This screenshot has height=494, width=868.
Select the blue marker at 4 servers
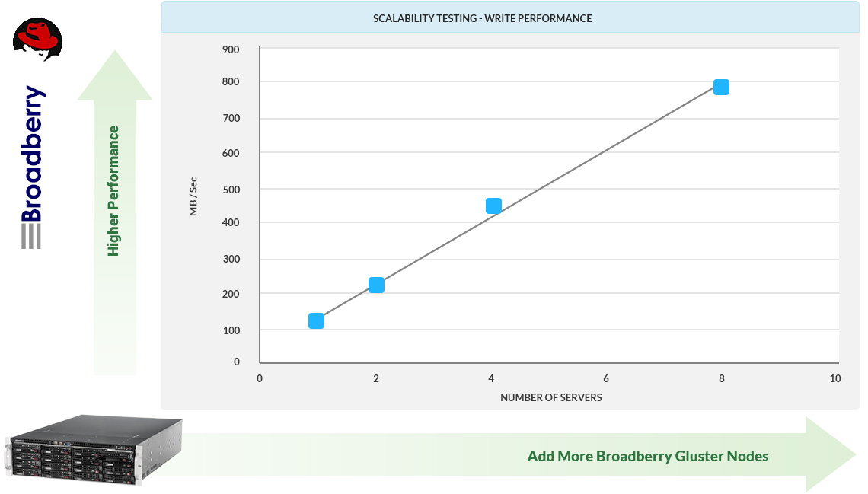tap(493, 206)
